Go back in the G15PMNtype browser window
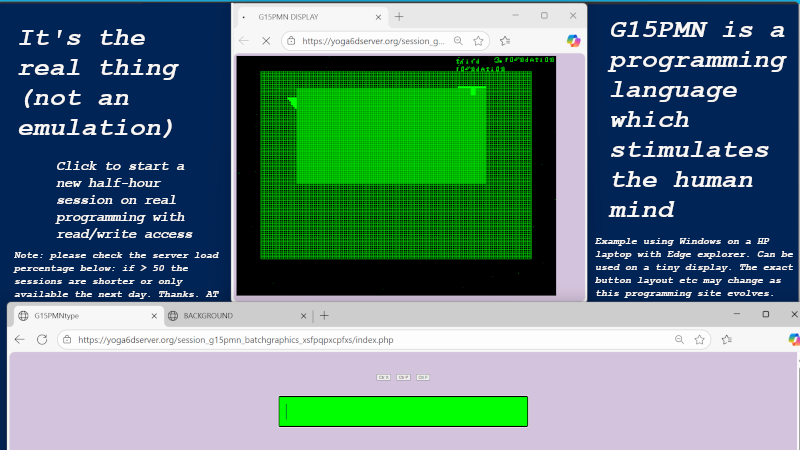Screen dimensions: 800x450 (20, 340)
